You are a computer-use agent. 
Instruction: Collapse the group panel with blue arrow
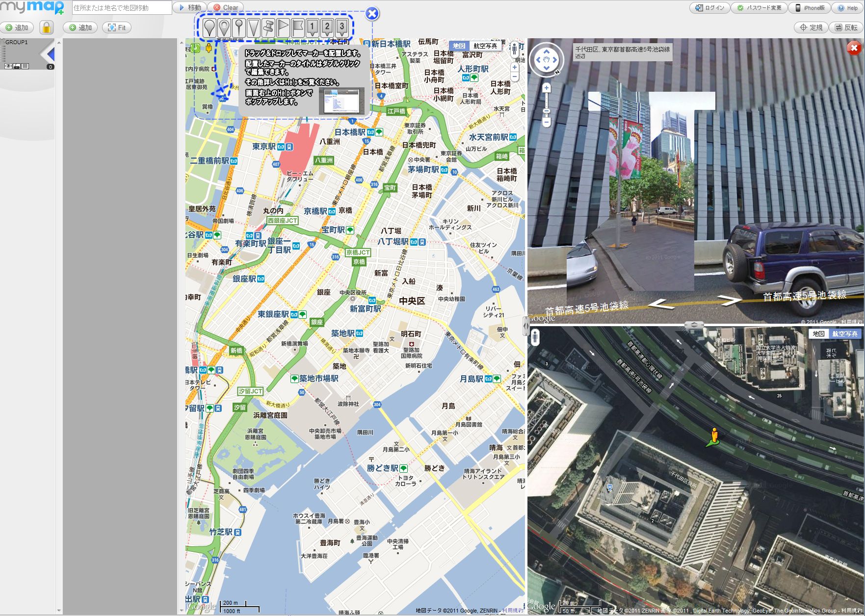coord(50,53)
